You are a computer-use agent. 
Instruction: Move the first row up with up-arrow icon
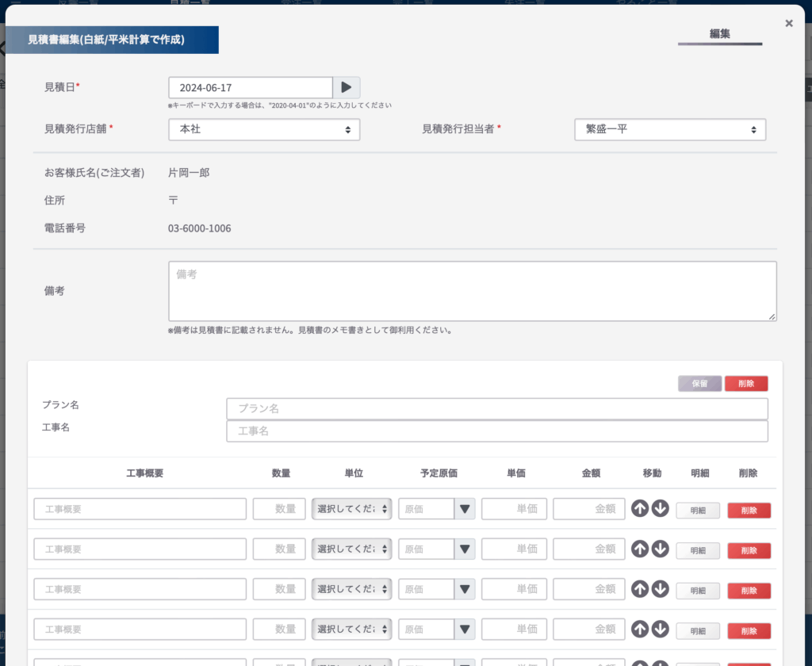click(x=640, y=508)
